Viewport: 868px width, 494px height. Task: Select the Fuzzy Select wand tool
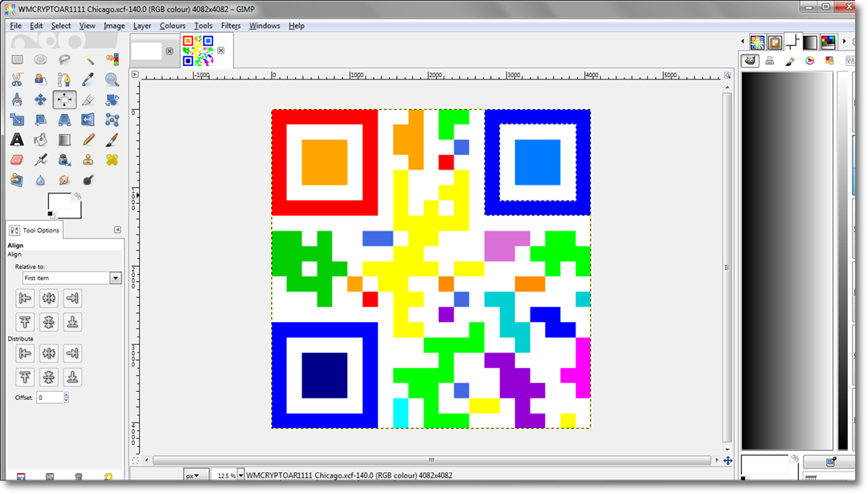coord(88,59)
